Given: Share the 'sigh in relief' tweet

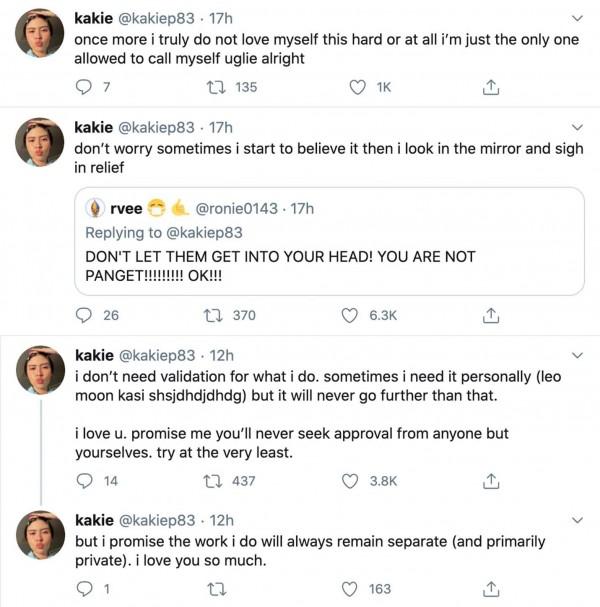Looking at the screenshot, I should point(490,315).
